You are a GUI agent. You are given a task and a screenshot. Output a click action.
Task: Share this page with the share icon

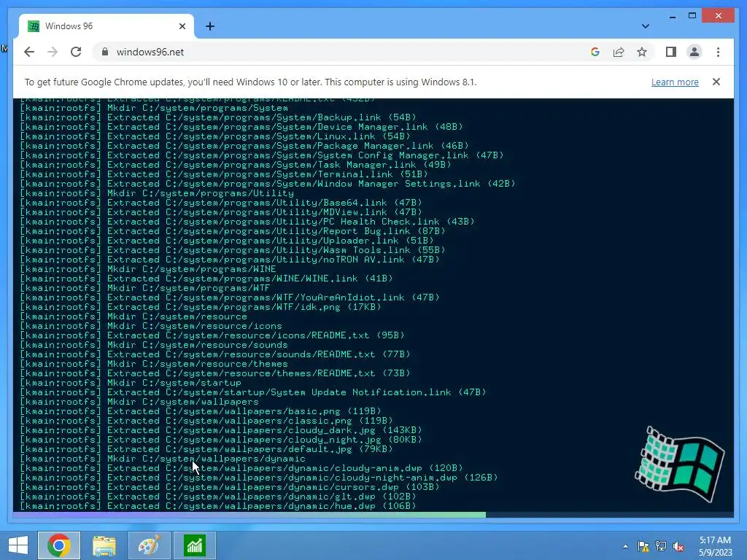(x=619, y=52)
